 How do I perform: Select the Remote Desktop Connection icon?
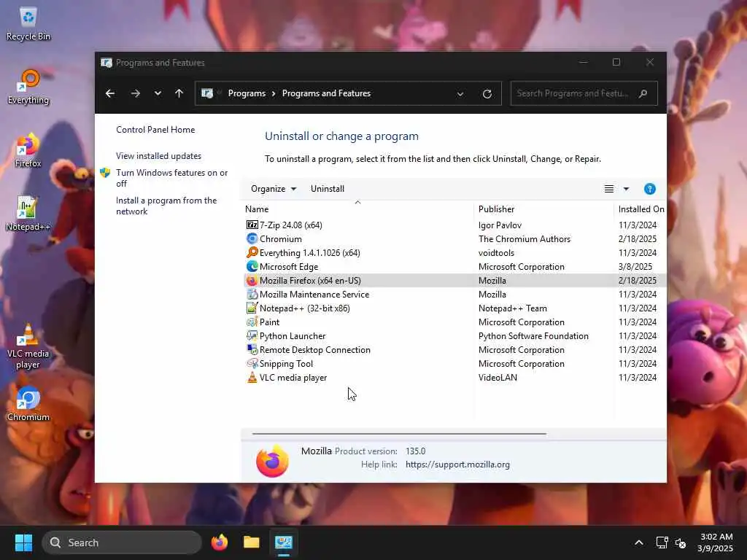pyautogui.click(x=252, y=349)
